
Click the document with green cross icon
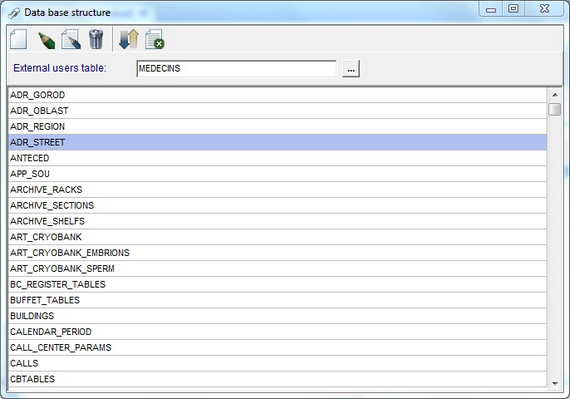click(154, 40)
